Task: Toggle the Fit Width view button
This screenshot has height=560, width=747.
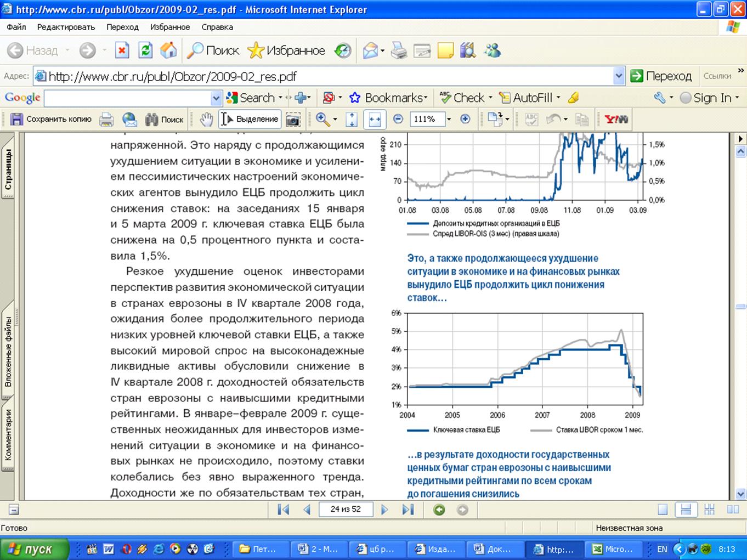Action: (375, 119)
